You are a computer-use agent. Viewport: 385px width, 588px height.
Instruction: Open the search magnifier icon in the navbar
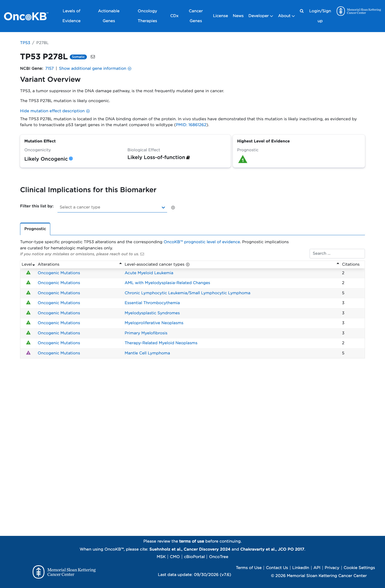pyautogui.click(x=302, y=11)
